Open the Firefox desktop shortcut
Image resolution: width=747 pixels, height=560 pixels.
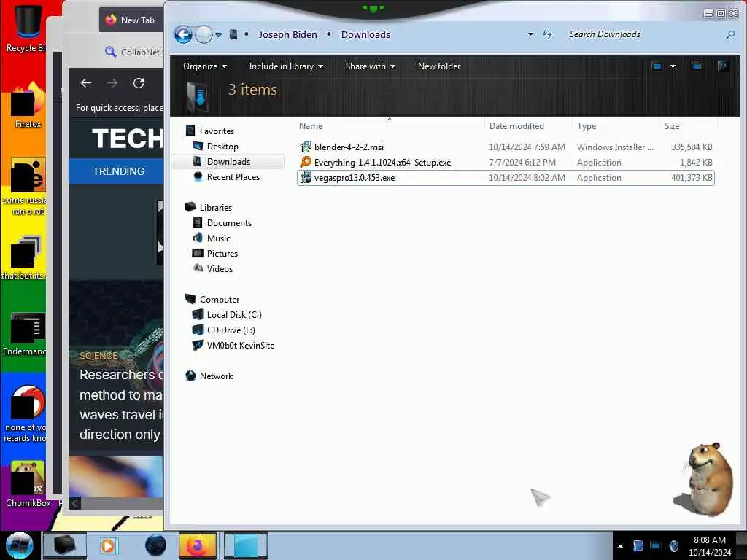28,106
